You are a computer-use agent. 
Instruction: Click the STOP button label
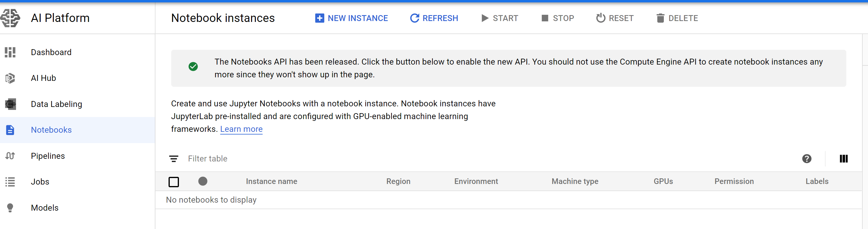[x=564, y=18]
